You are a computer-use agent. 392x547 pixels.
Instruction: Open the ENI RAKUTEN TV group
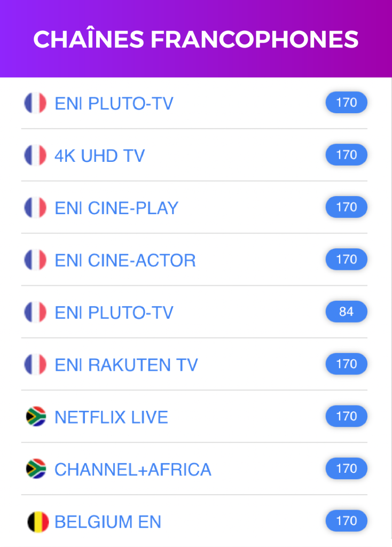point(126,365)
